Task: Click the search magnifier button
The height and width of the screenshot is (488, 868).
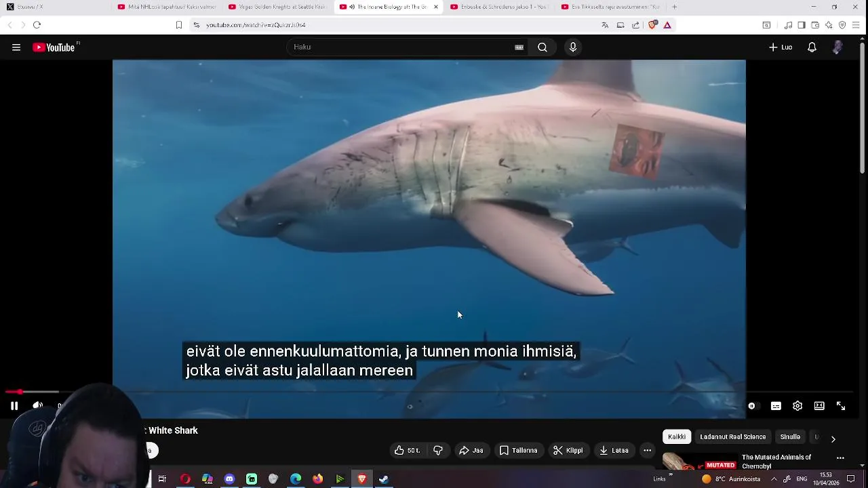Action: (542, 47)
